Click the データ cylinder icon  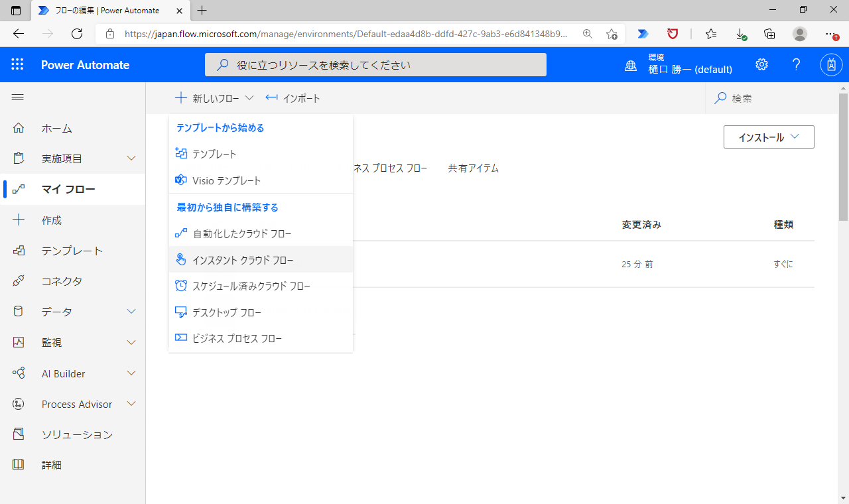tap(19, 312)
